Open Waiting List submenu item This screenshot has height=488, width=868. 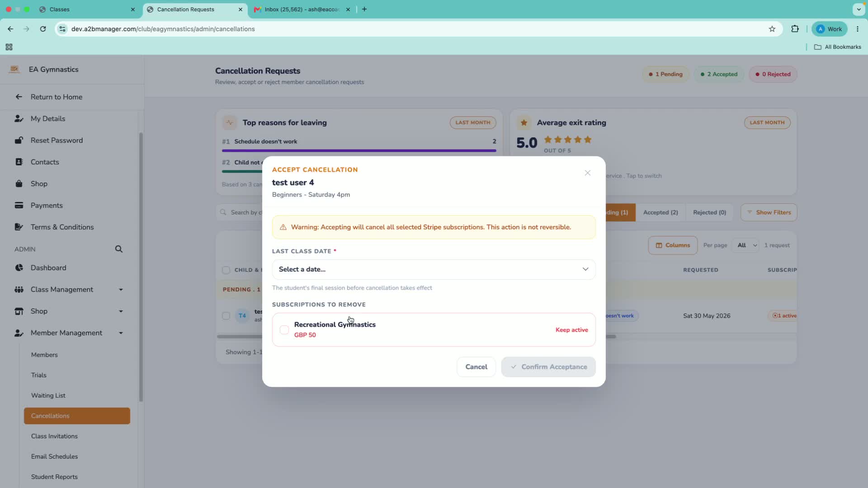coord(48,395)
